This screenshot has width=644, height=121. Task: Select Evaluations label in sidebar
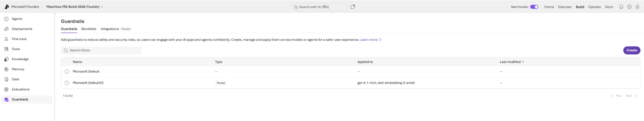coord(21,89)
